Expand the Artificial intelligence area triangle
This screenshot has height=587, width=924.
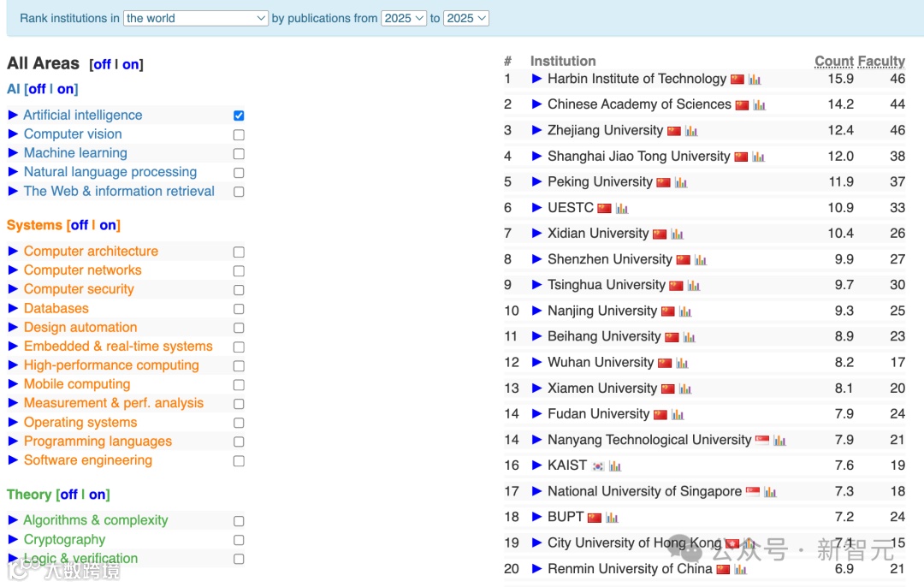[x=13, y=115]
